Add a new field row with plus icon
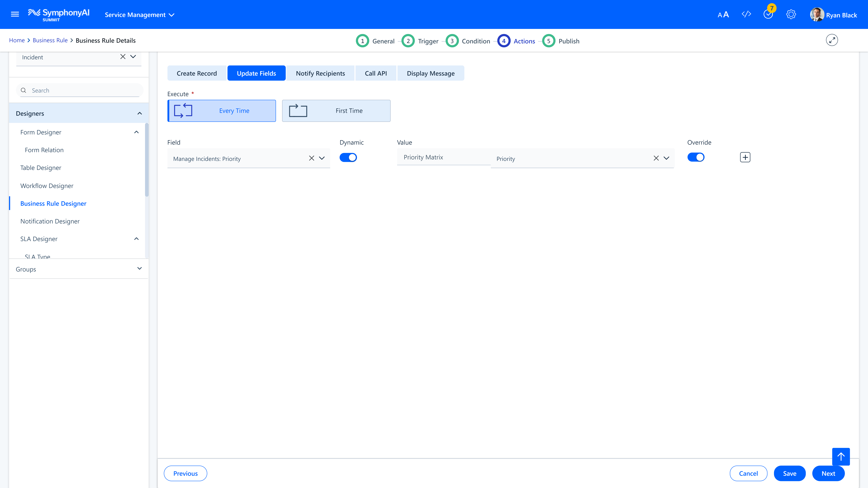This screenshot has width=868, height=488. (745, 157)
